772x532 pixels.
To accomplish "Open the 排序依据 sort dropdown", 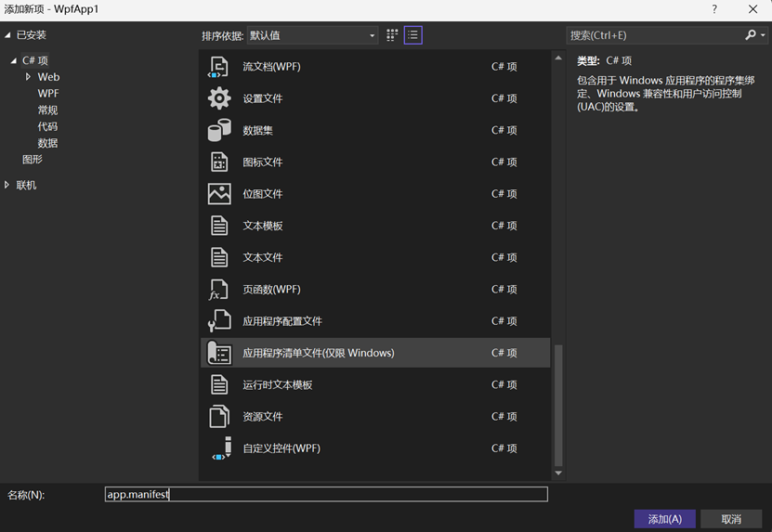I will 313,35.
